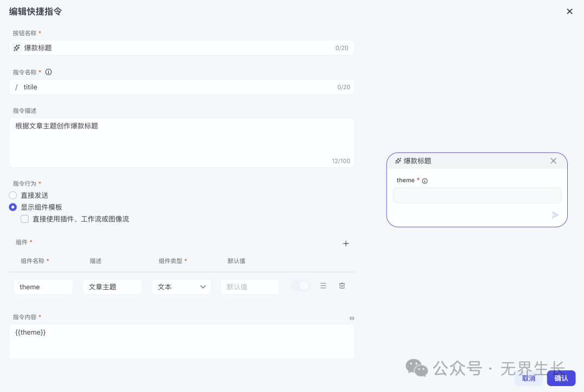Click the 指令内容 text area with {{theme}}
The image size is (584, 392).
(182, 341)
